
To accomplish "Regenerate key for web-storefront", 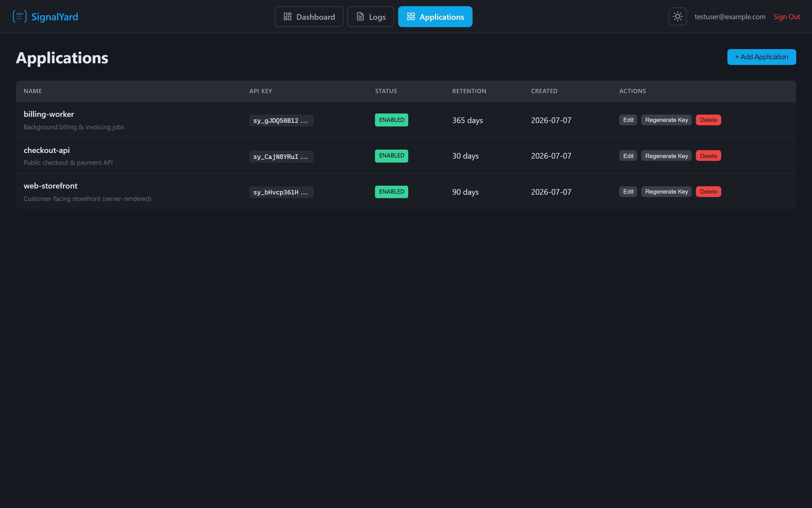I will pyautogui.click(x=666, y=192).
